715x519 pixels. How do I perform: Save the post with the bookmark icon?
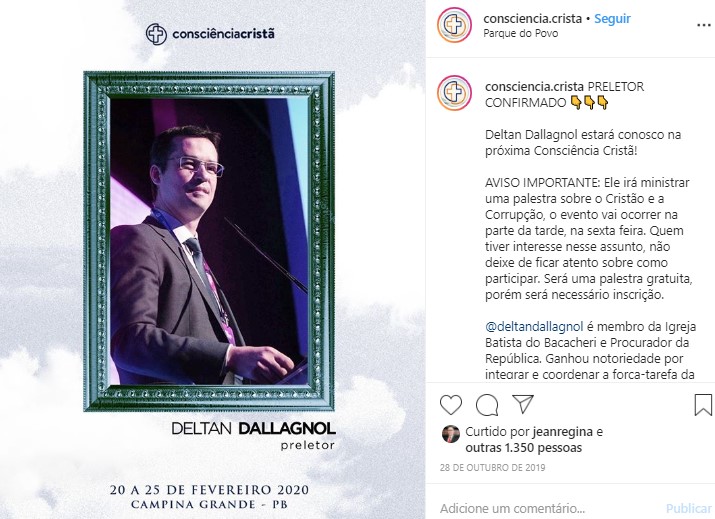(703, 405)
